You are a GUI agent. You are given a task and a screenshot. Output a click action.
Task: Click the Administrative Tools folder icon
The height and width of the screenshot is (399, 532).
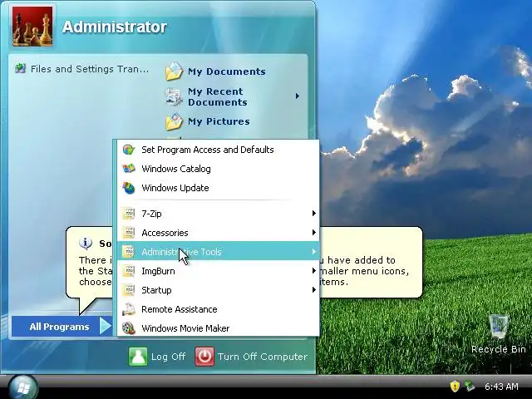coord(129,252)
